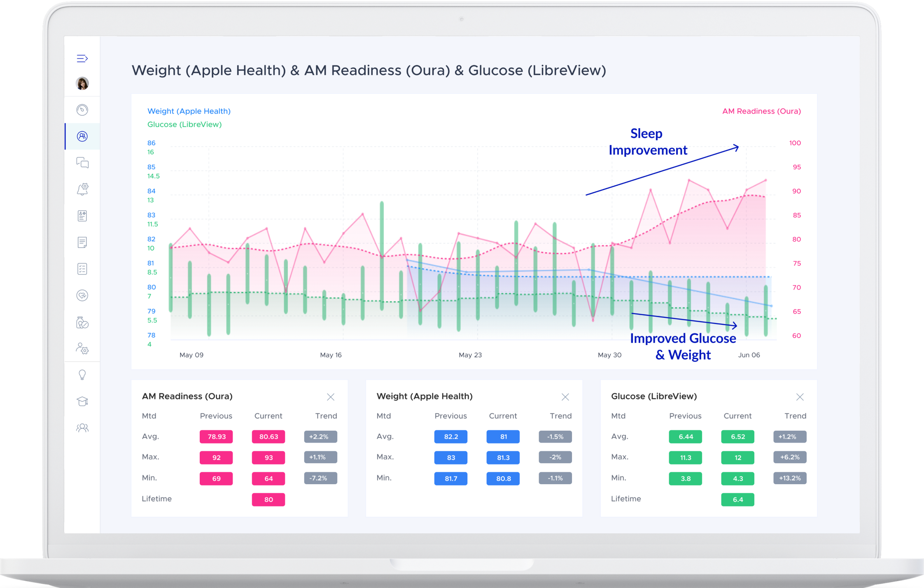Click Glucose current average value 6.52

[x=738, y=436]
